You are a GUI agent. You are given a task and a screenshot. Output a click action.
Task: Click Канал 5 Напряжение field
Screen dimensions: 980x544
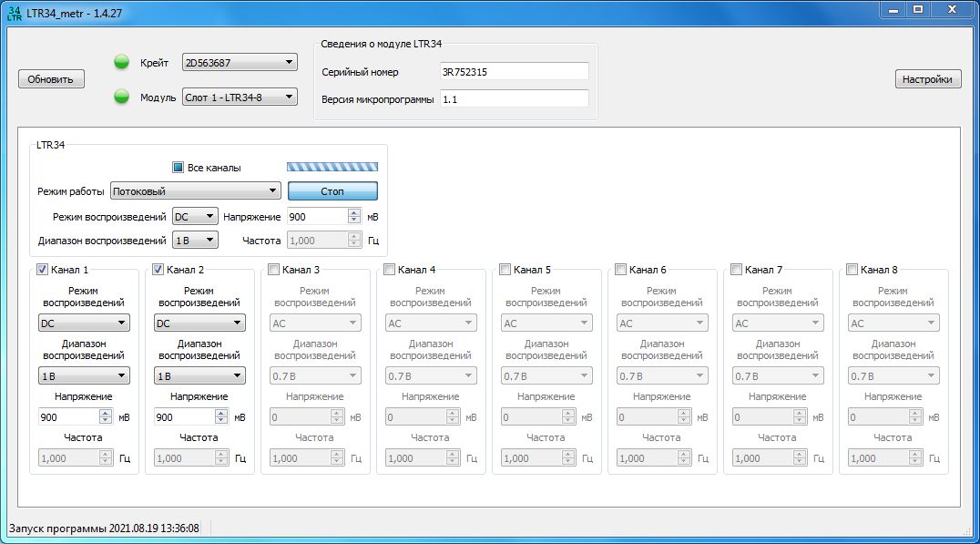[538, 417]
